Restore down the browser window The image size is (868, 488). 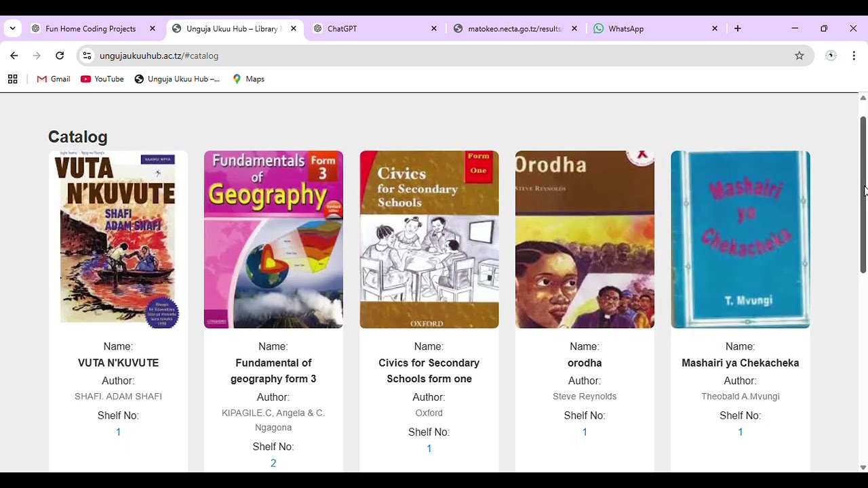tap(824, 28)
